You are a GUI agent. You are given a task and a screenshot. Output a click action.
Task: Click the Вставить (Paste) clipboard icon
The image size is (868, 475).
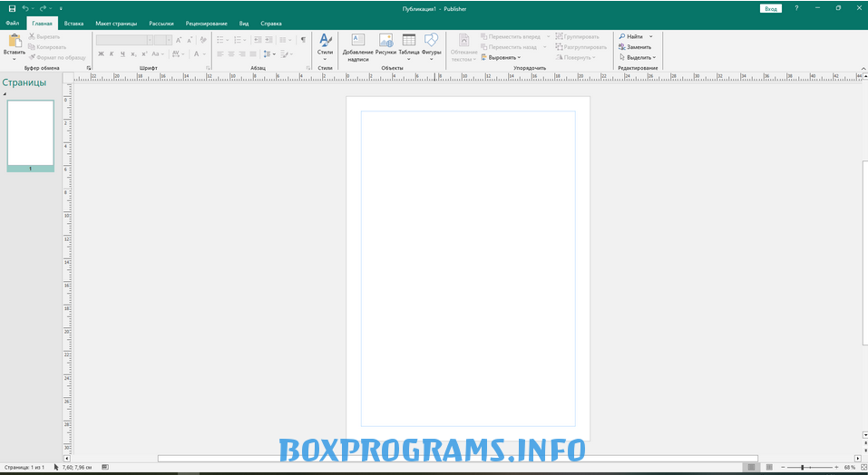pyautogui.click(x=15, y=42)
